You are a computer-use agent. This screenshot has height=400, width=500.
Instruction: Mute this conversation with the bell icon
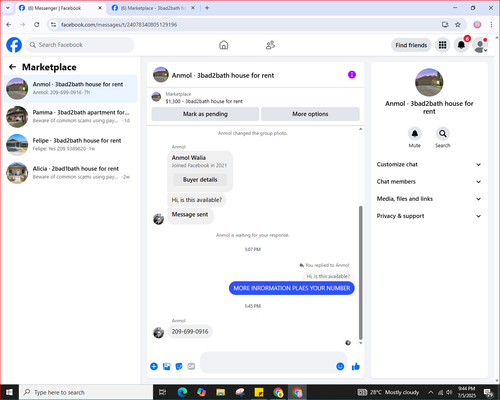[x=414, y=134]
